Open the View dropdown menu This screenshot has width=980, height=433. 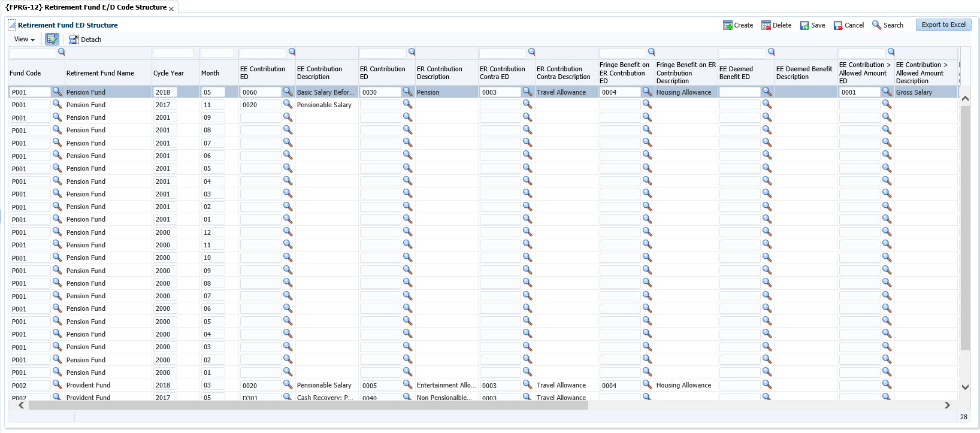point(24,40)
